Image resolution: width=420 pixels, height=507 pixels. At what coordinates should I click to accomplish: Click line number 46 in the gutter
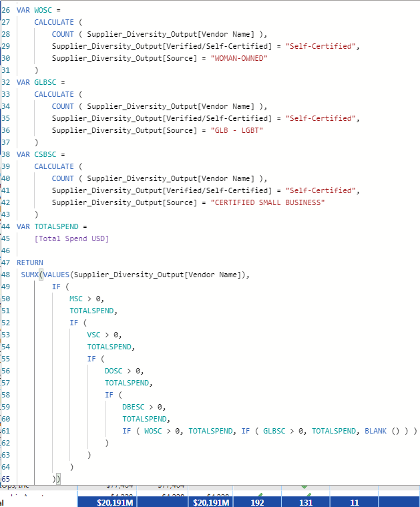(6, 250)
